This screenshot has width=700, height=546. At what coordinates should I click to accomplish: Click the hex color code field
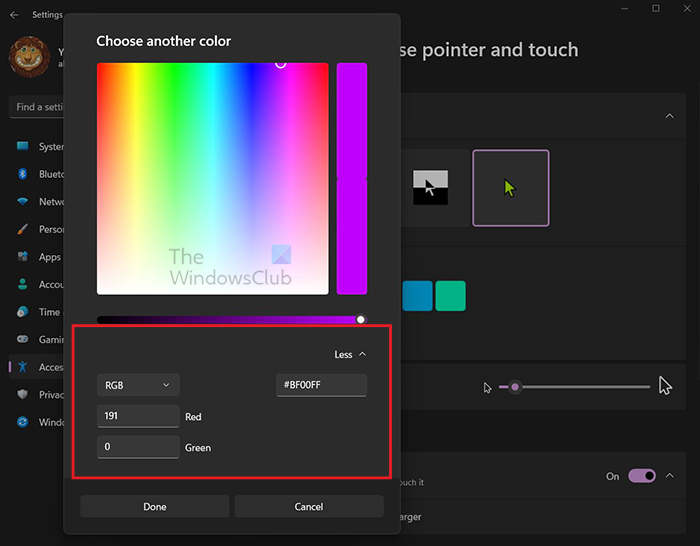(321, 385)
